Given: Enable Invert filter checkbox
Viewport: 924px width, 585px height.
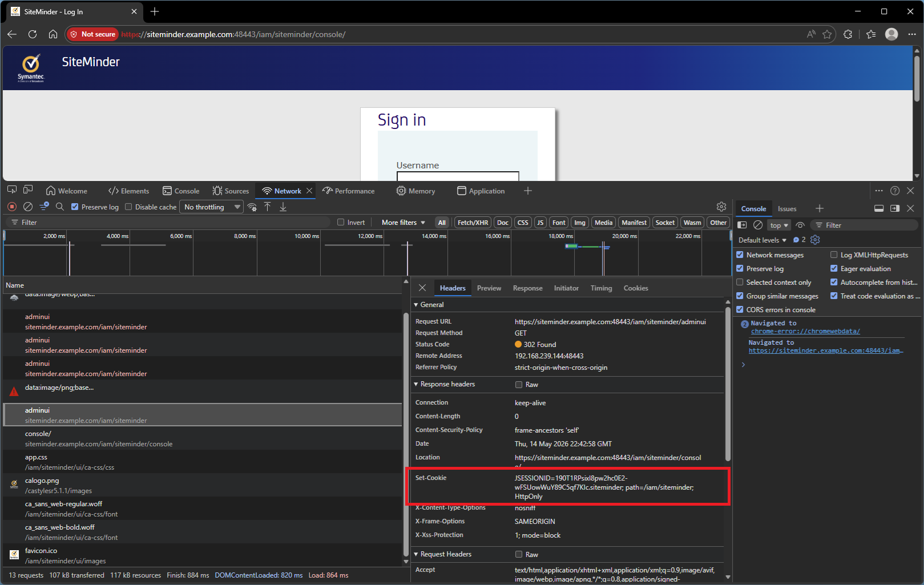Looking at the screenshot, I should pyautogui.click(x=341, y=223).
